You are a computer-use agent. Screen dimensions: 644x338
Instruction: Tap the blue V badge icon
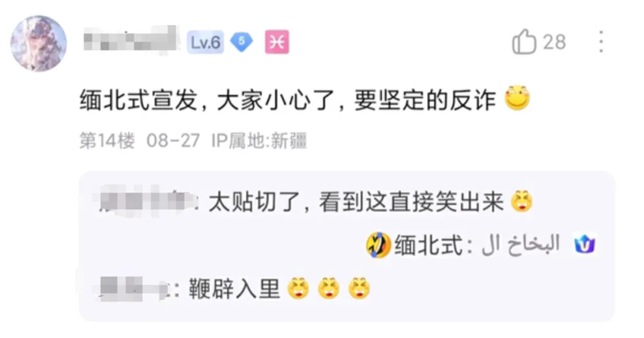(x=584, y=244)
